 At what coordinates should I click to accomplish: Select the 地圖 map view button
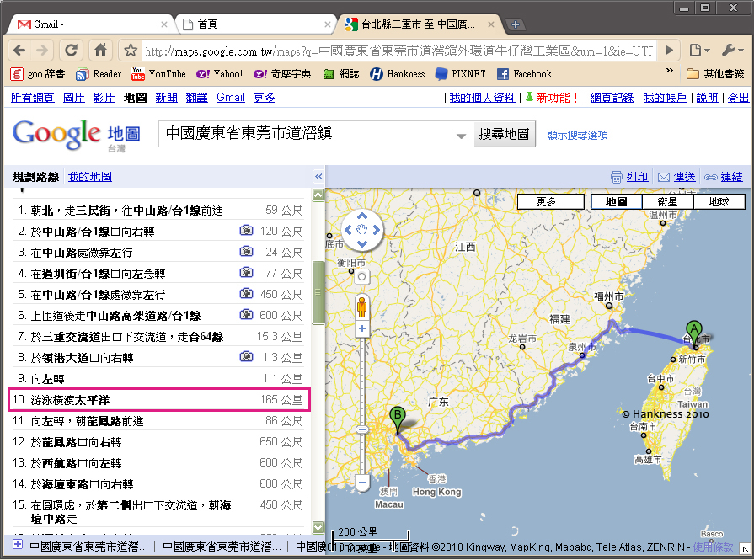[x=617, y=202]
